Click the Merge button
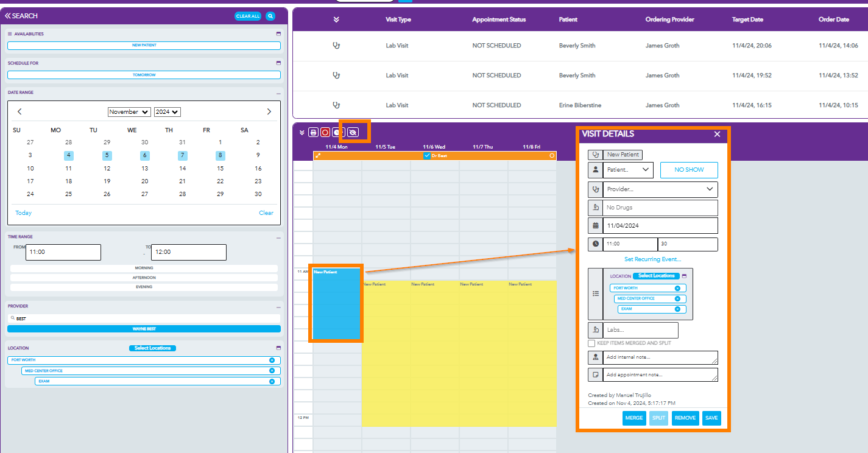Image resolution: width=868 pixels, height=453 pixels. tap(634, 418)
